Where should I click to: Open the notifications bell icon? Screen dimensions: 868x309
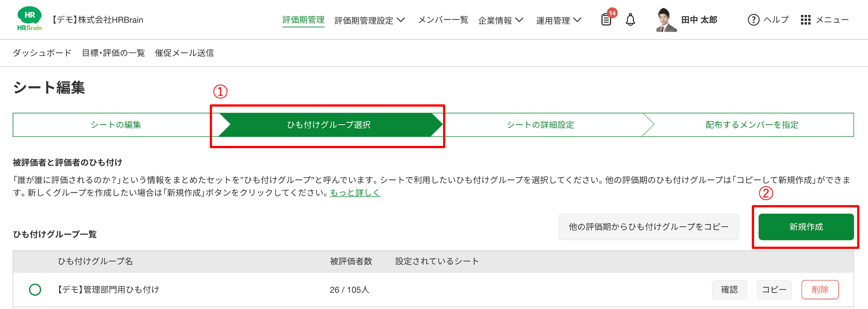tap(630, 20)
